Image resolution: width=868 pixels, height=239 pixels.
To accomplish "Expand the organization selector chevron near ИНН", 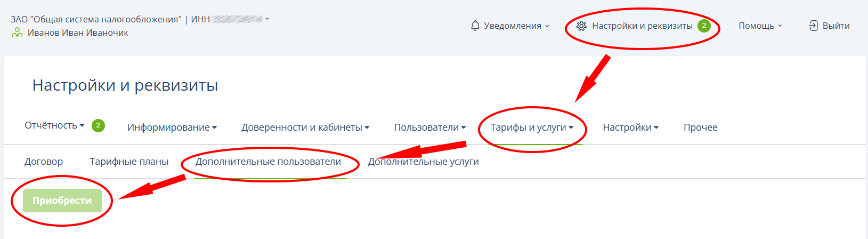I will [267, 19].
